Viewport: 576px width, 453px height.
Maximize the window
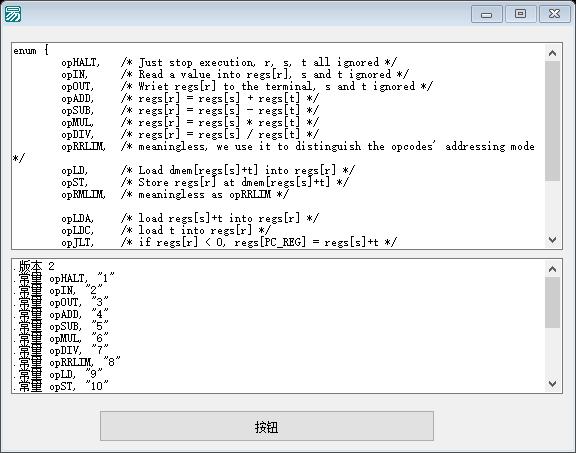pyautogui.click(x=520, y=15)
